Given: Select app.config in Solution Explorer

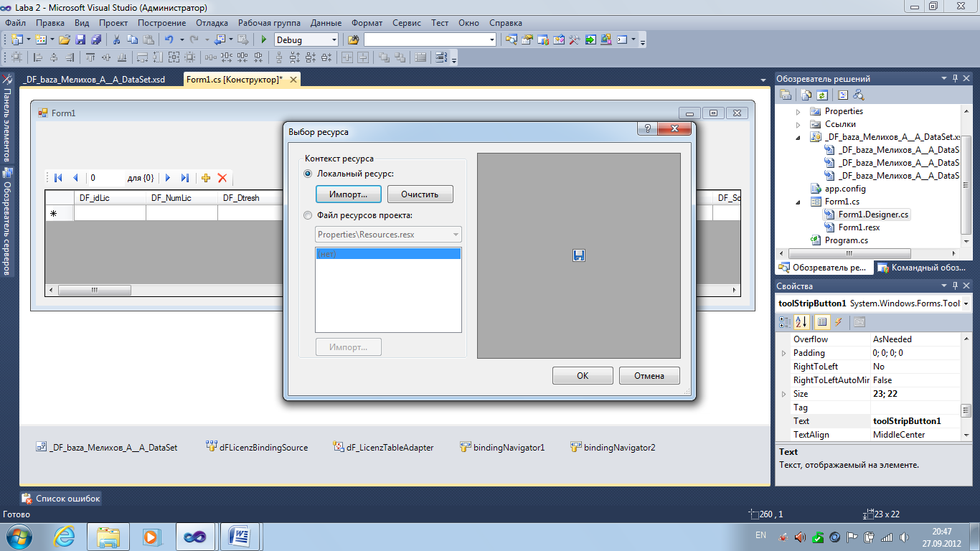Looking at the screenshot, I should 845,189.
